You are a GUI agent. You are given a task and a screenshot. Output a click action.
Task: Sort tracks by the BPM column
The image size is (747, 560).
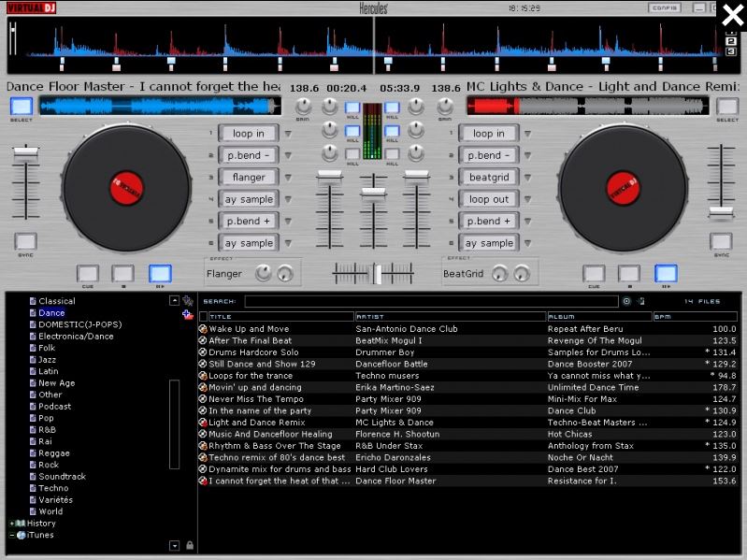695,317
